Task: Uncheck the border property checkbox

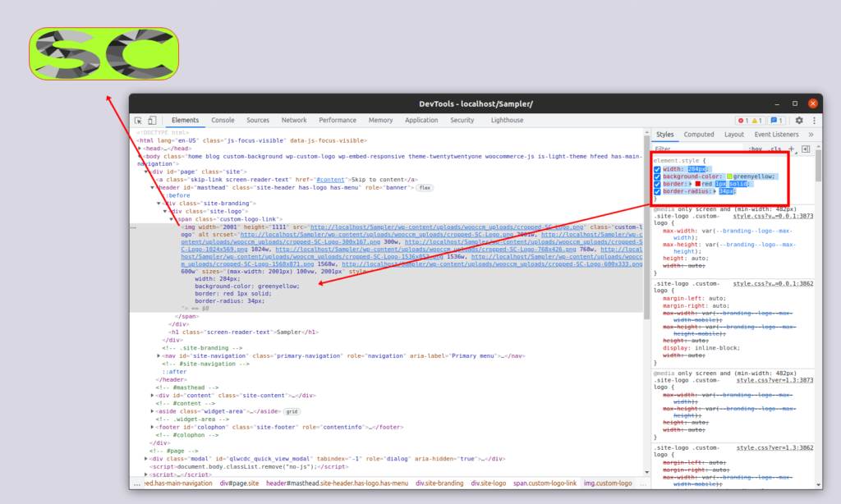Action: (657, 184)
